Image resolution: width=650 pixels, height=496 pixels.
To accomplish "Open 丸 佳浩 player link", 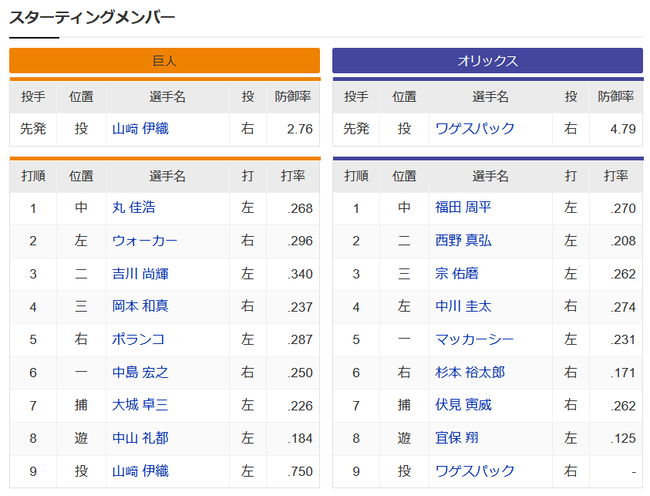I will (x=133, y=207).
